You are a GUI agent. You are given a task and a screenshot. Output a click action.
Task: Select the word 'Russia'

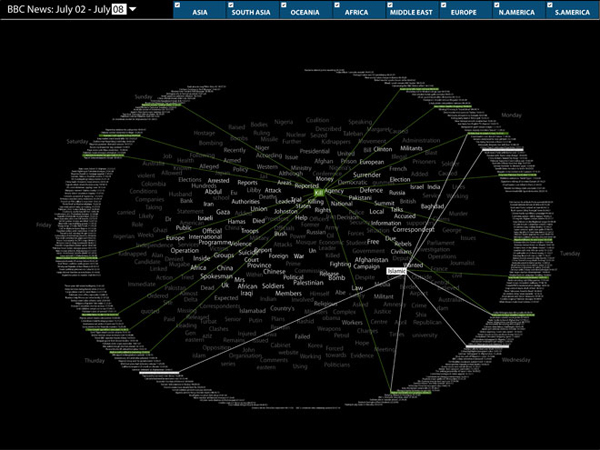[397, 192]
